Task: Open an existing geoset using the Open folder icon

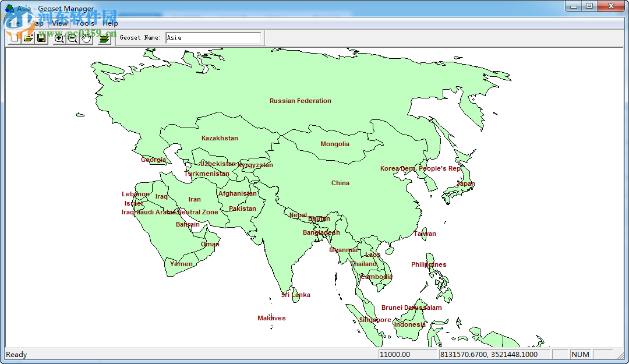Action: click(28, 37)
